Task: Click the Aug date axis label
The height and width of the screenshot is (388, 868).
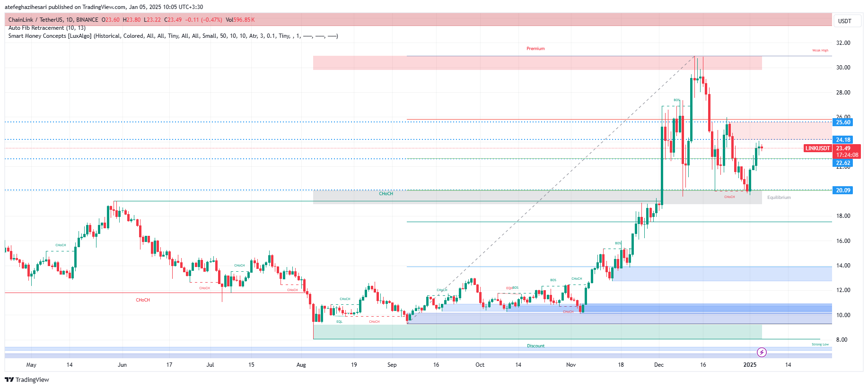Action: [x=301, y=365]
